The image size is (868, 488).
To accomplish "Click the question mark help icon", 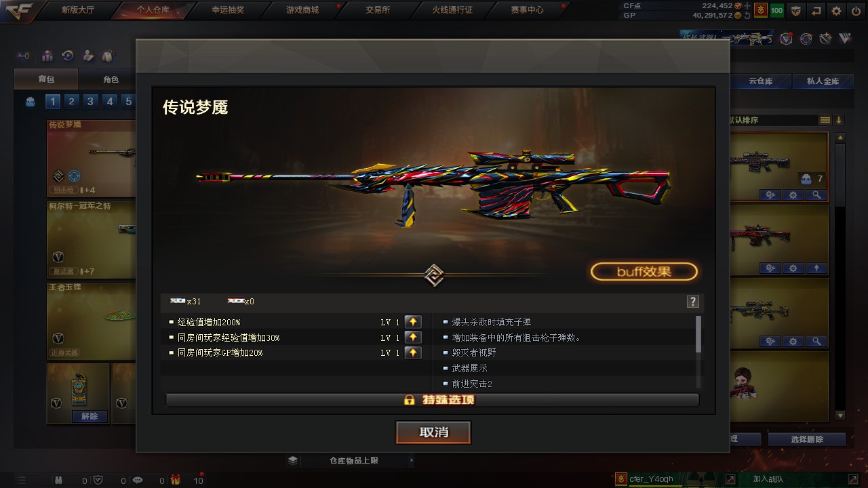I will 692,302.
